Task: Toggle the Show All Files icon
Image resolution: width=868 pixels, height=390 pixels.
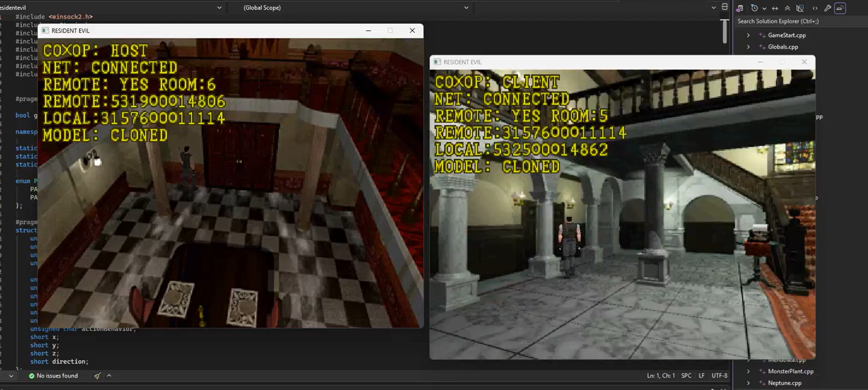Action: 800,8
